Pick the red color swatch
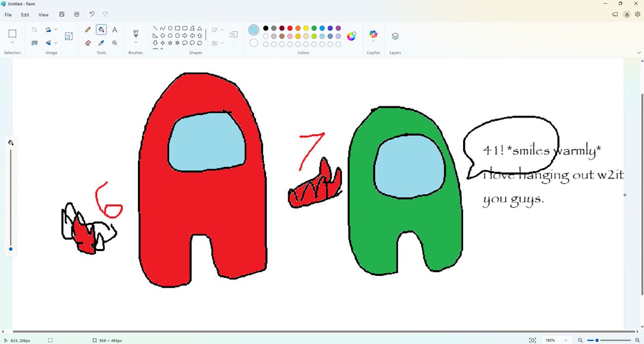 (290, 28)
